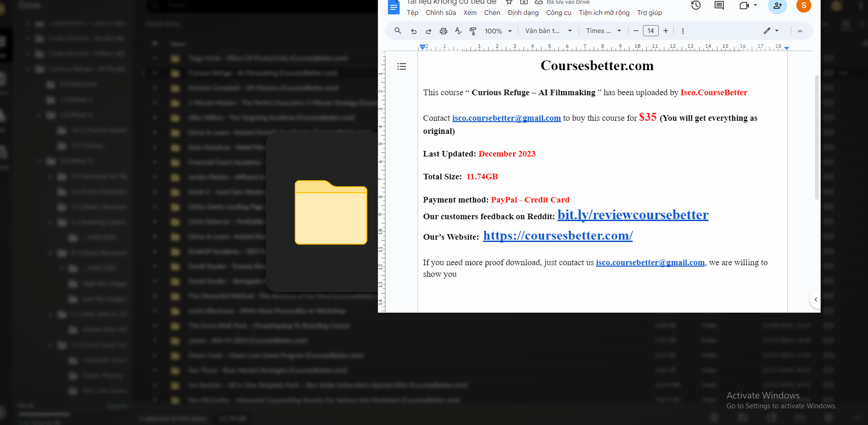The width and height of the screenshot is (868, 425).
Task: Open the account avatar labeled S
Action: click(x=804, y=6)
